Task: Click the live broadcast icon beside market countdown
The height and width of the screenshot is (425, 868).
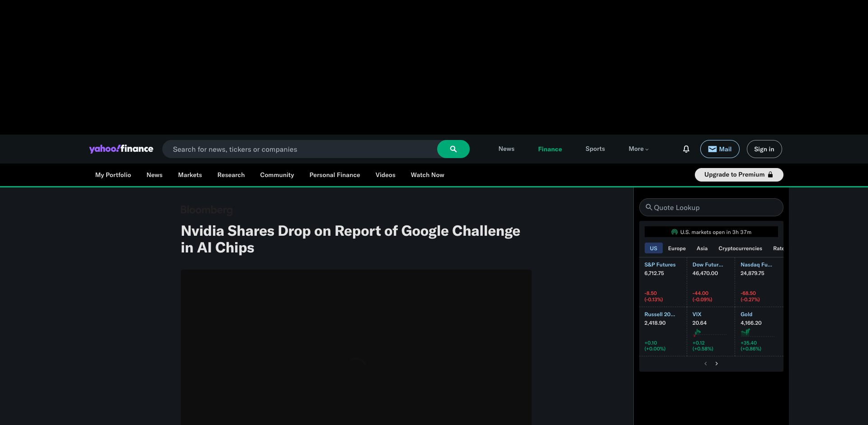Action: [674, 232]
